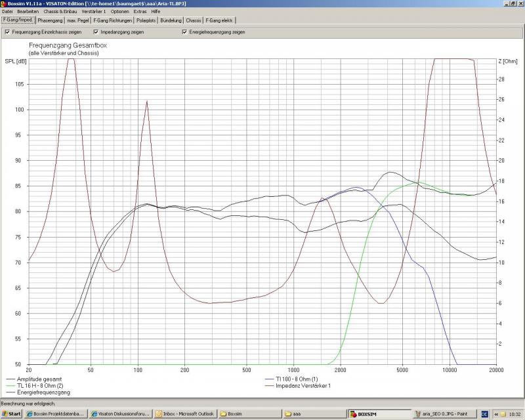Viewport: 525px width, 420px height.
Task: Open the aria_SEO Paint taskbar window
Action: (446, 414)
